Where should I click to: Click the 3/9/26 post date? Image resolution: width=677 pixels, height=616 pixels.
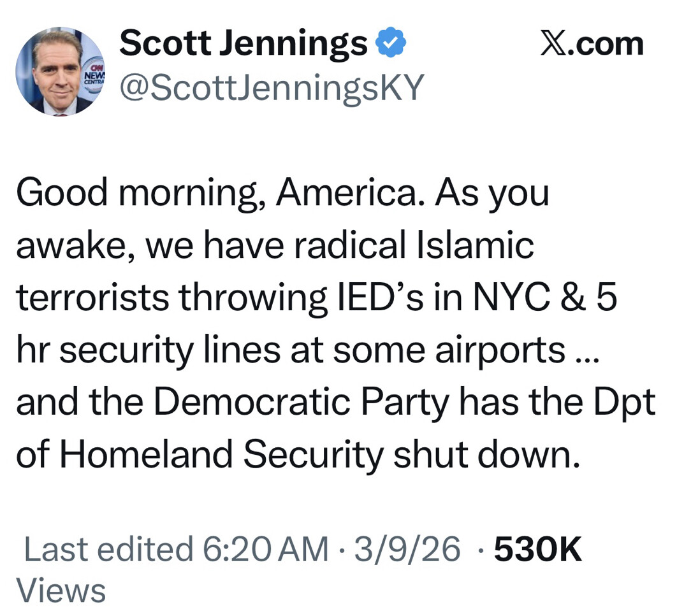407,549
